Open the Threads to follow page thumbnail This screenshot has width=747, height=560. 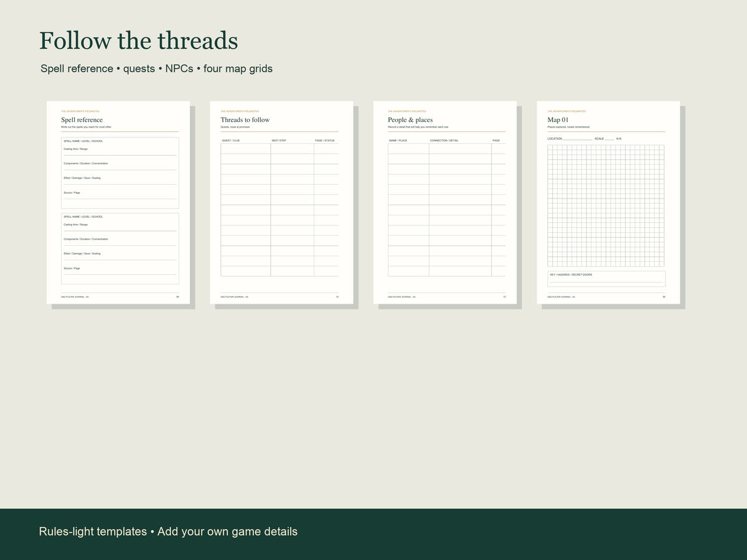281,202
